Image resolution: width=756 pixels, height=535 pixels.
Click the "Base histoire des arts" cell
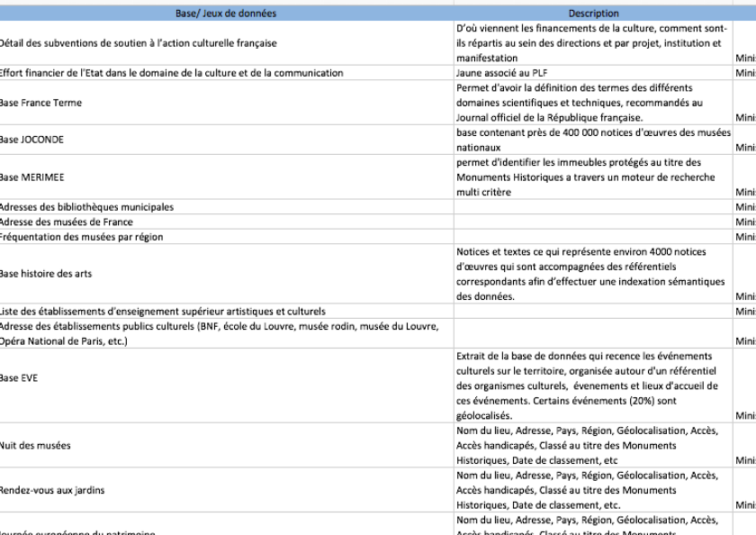[x=45, y=274]
